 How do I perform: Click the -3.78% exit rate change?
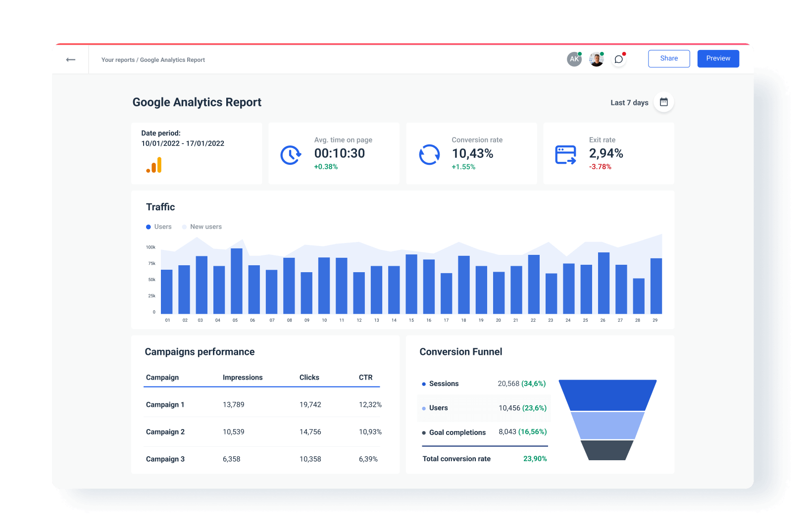[600, 167]
